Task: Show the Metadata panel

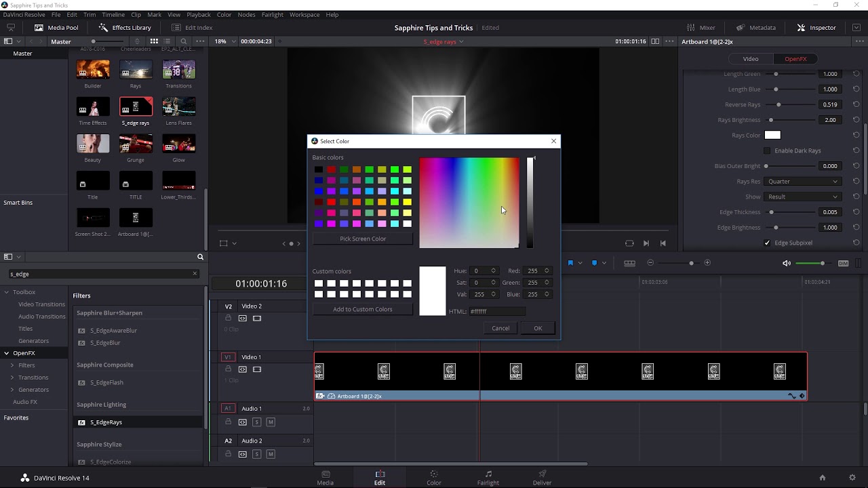Action: (756, 28)
